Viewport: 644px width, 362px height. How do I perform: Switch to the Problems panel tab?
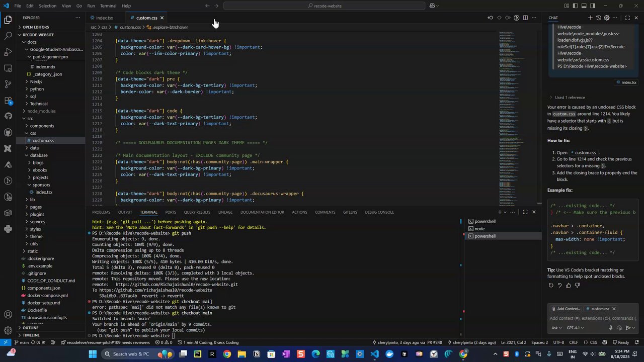101,212
